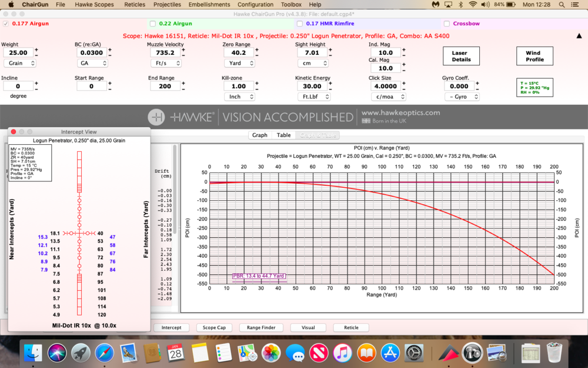Screen dimensions: 588x368
Task: Click the Zero Range input field
Action: [239, 52]
